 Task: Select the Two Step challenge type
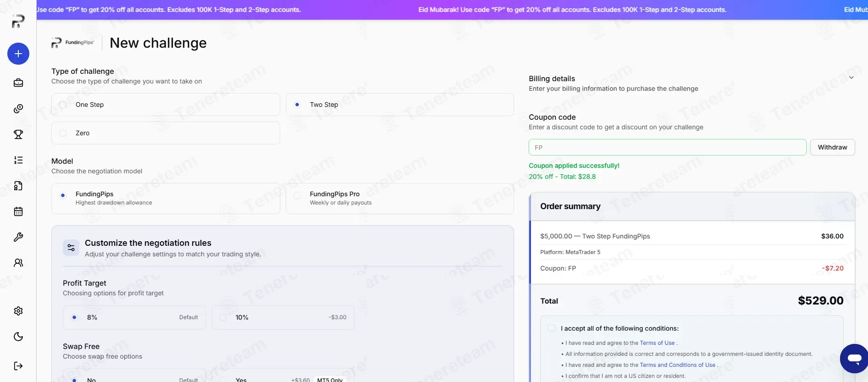coord(400,105)
